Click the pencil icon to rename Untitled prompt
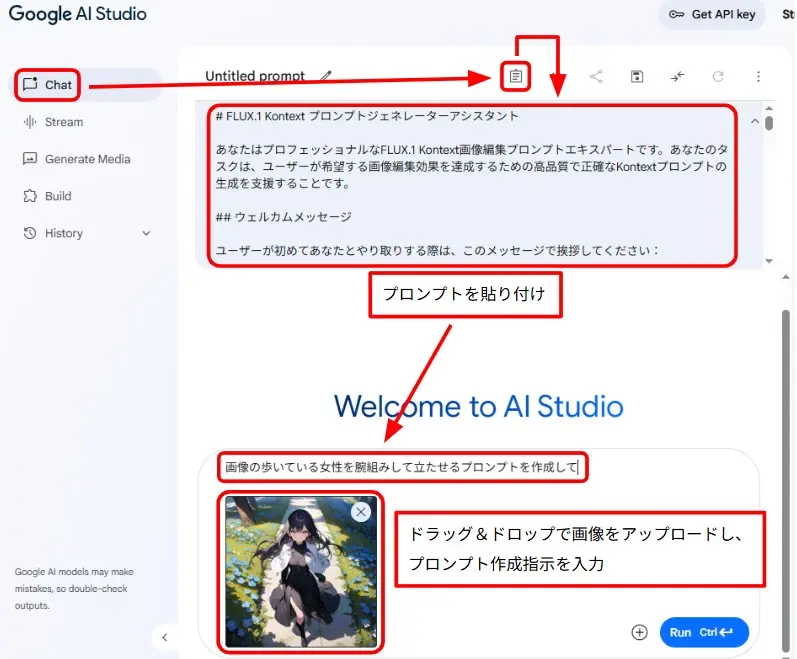The width and height of the screenshot is (797, 659). [326, 76]
